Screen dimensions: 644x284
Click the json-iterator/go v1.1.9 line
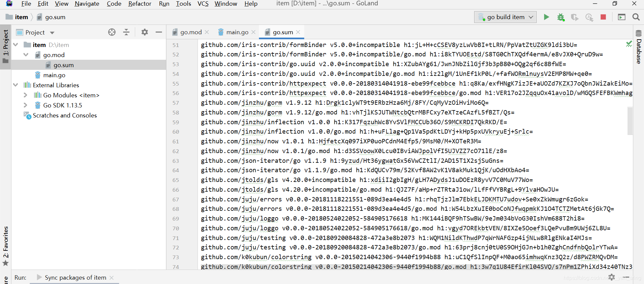(x=352, y=161)
